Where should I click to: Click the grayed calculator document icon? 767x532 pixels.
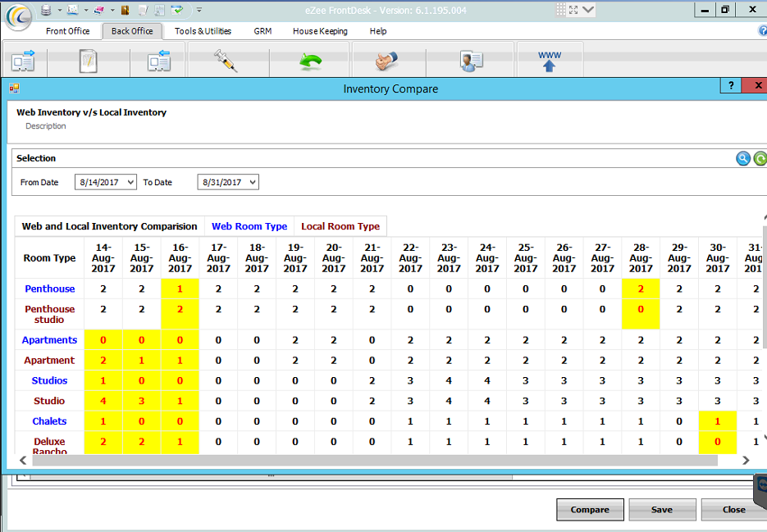point(159,10)
